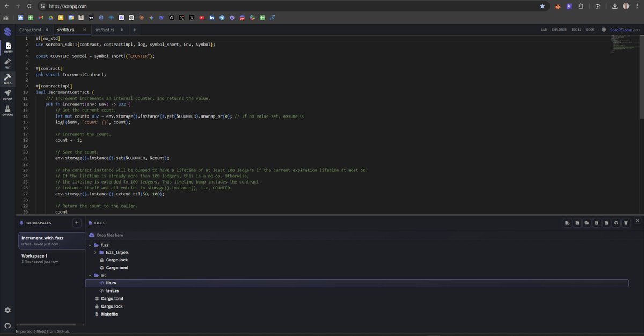Screen dimensions: 644x336
Task: Open the LinkedIn bookmark
Action: (212, 18)
